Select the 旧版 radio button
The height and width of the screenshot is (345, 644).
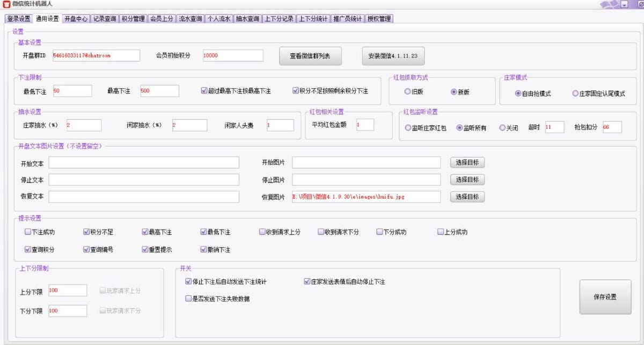[414, 92]
